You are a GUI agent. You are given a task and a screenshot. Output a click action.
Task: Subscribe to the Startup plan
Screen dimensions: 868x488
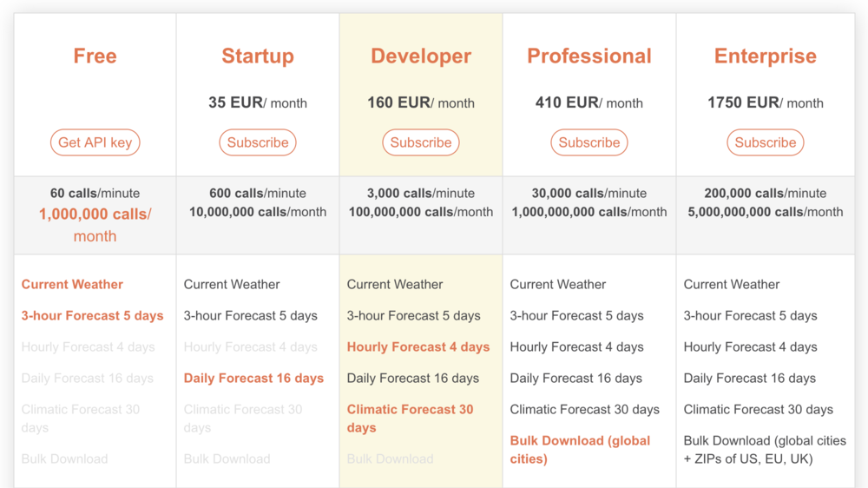(258, 142)
